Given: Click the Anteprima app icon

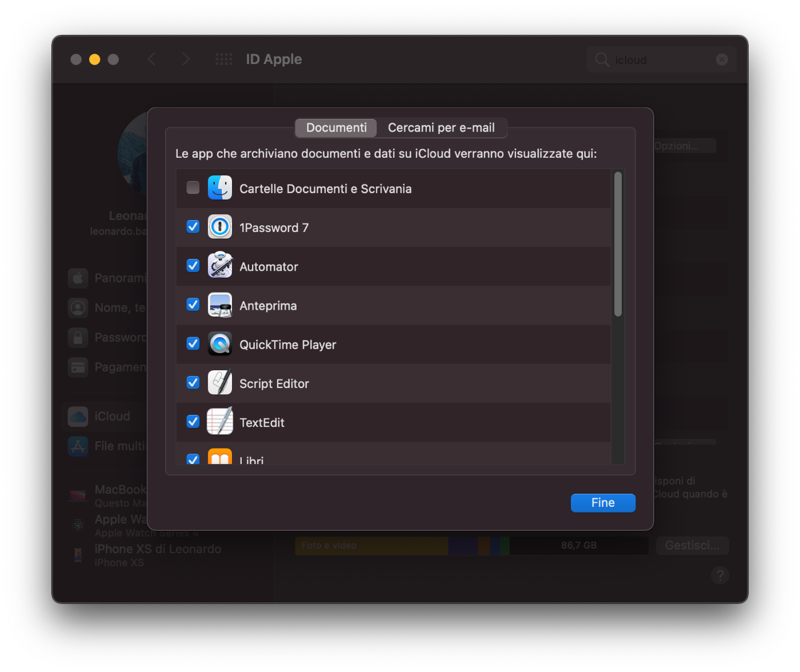Looking at the screenshot, I should [220, 305].
